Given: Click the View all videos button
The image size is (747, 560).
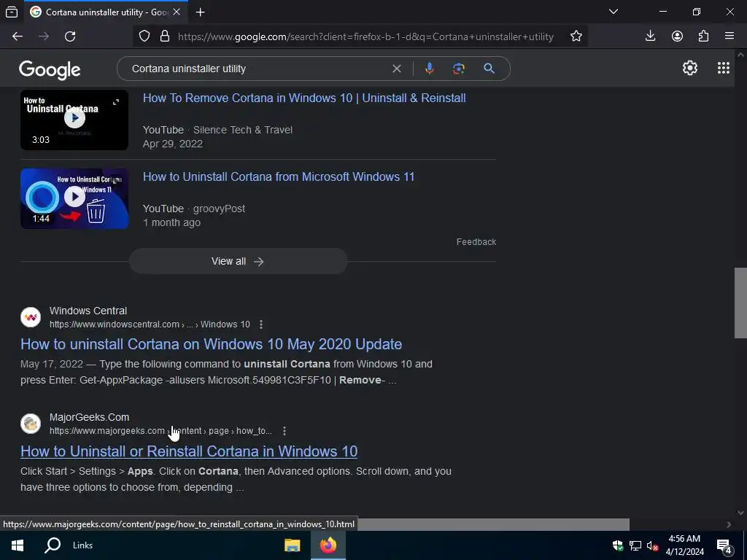Looking at the screenshot, I should click(x=238, y=261).
